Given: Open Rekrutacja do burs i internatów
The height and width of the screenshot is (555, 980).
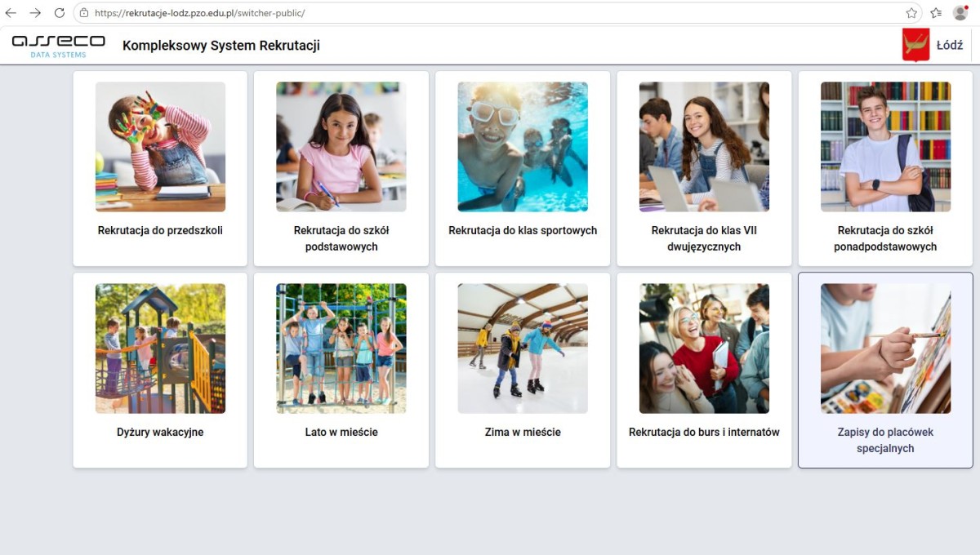Looking at the screenshot, I should click(x=704, y=371).
